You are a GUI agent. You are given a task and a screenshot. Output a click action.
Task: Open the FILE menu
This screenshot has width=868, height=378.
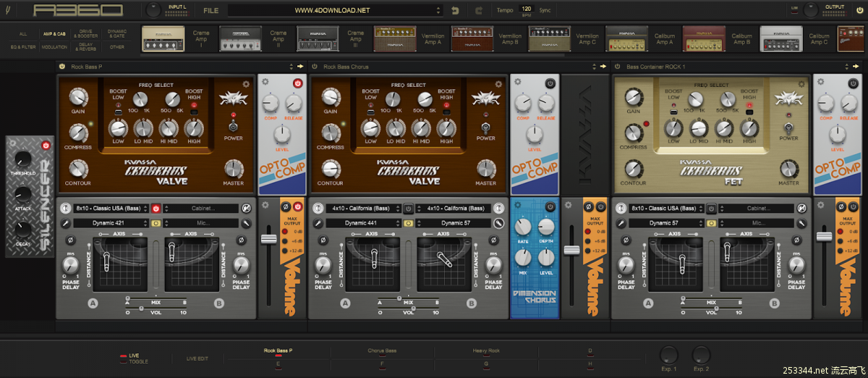point(211,11)
